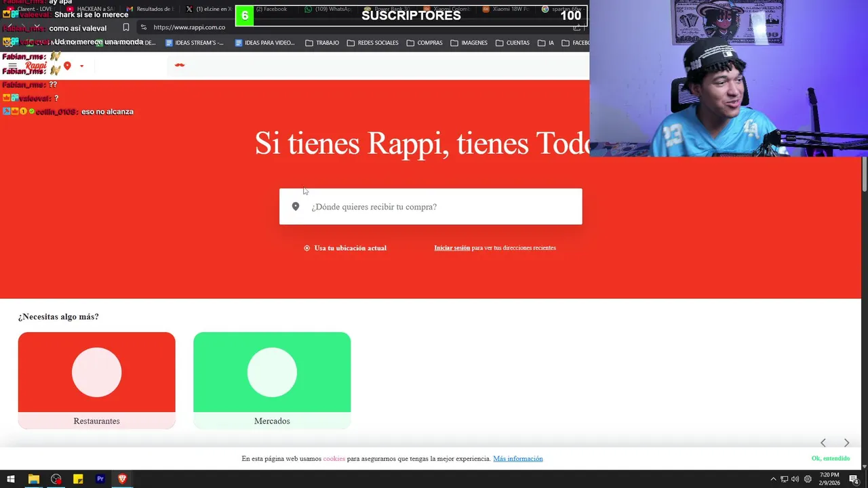Open the Rappi hamburger menu
This screenshot has width=868, height=488.
pos(12,66)
